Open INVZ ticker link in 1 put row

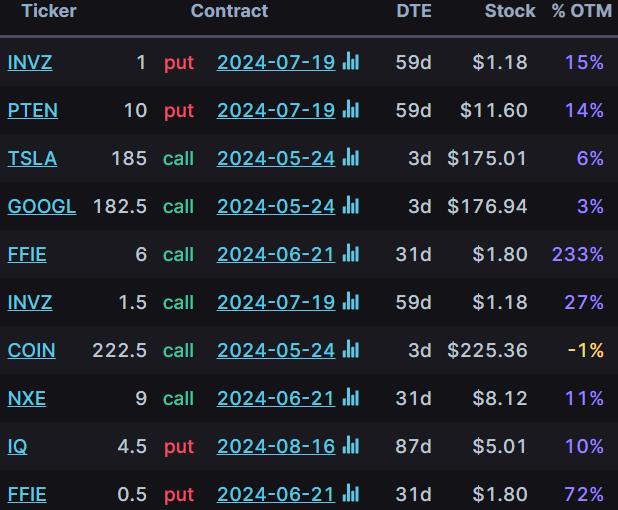click(30, 62)
